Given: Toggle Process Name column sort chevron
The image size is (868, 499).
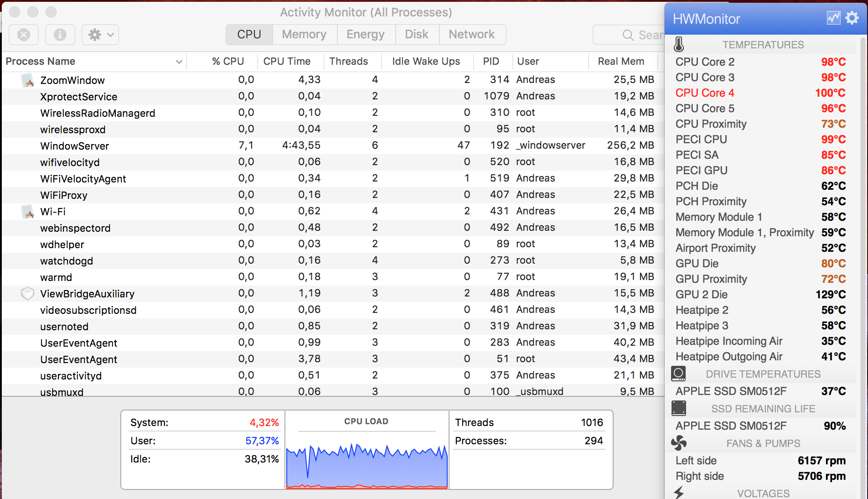Looking at the screenshot, I should click(x=179, y=62).
